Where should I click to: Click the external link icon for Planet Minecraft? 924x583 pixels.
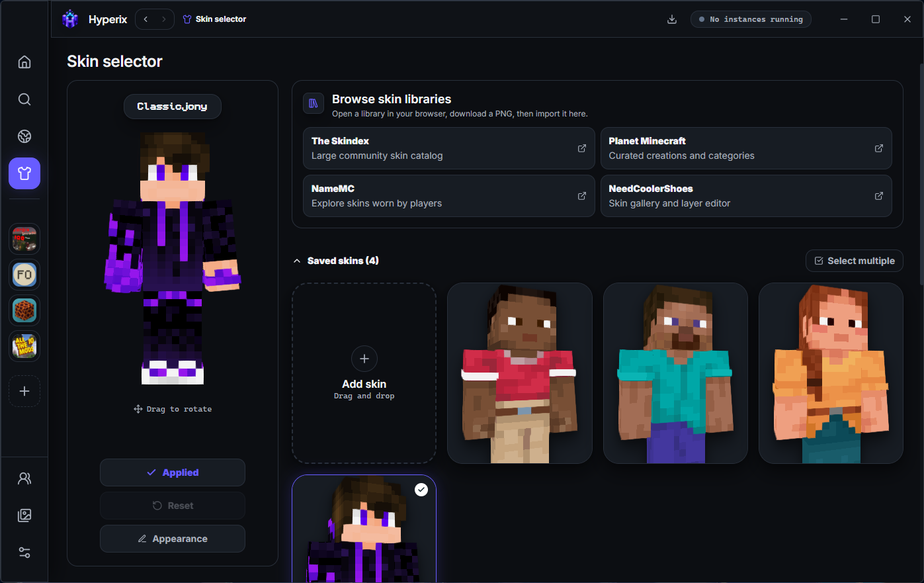click(879, 148)
